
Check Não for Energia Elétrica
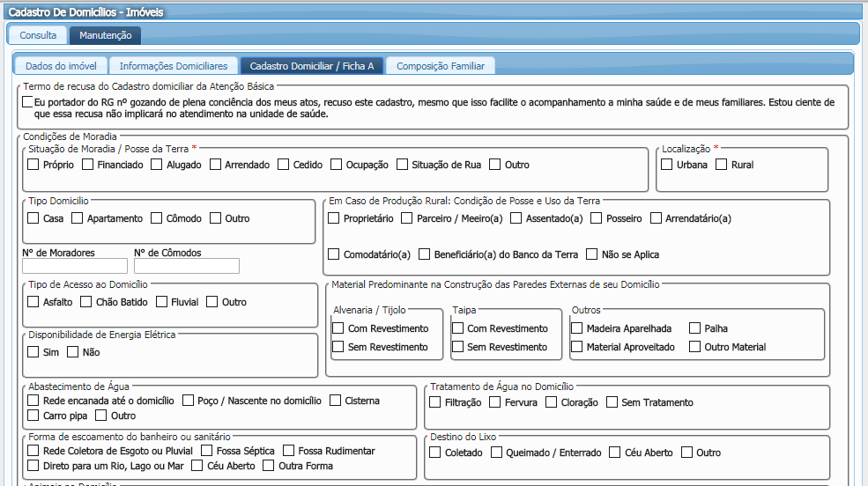72,351
